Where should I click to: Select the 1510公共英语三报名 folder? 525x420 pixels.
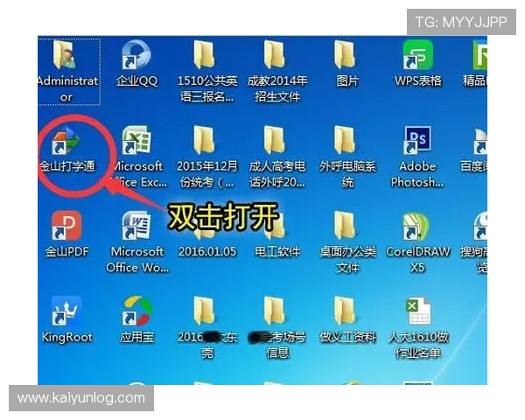tap(204, 55)
